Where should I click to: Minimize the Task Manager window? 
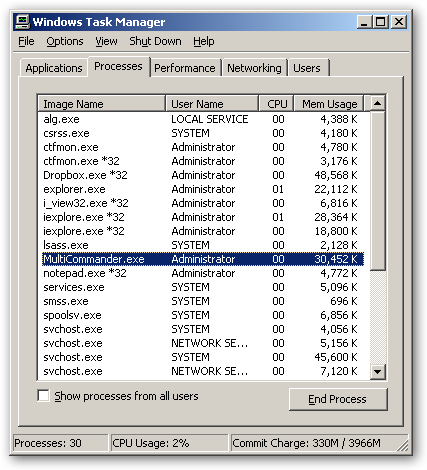click(x=364, y=22)
